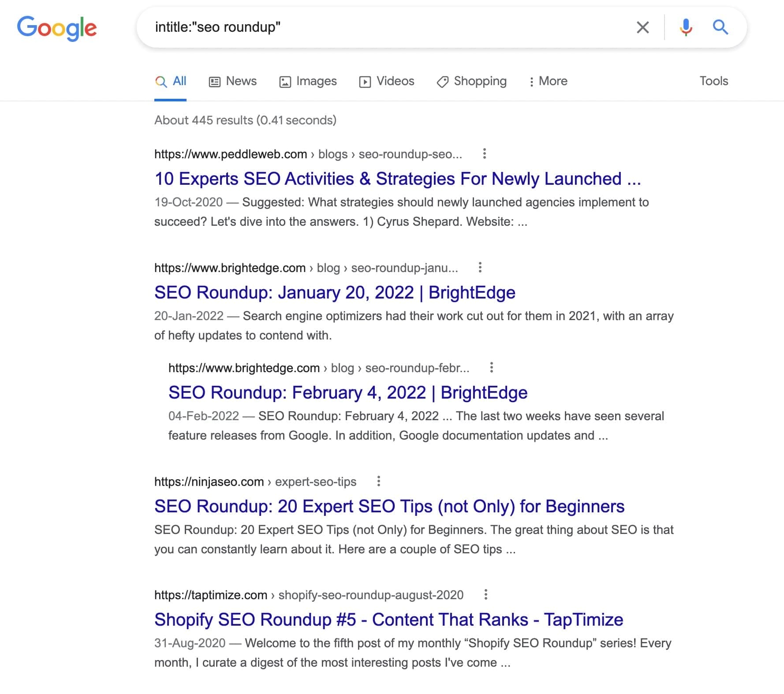
Task: Click the three-dot icon beside More
Action: click(531, 82)
